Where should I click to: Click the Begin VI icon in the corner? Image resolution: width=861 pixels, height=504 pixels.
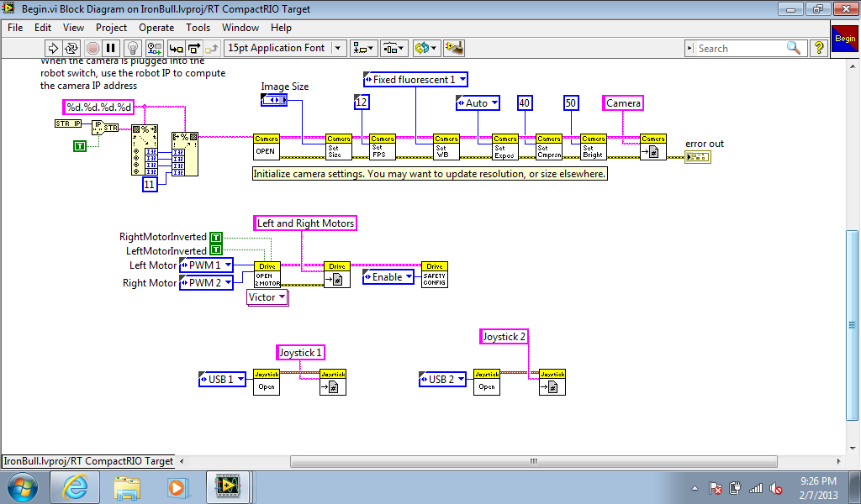[x=844, y=39]
